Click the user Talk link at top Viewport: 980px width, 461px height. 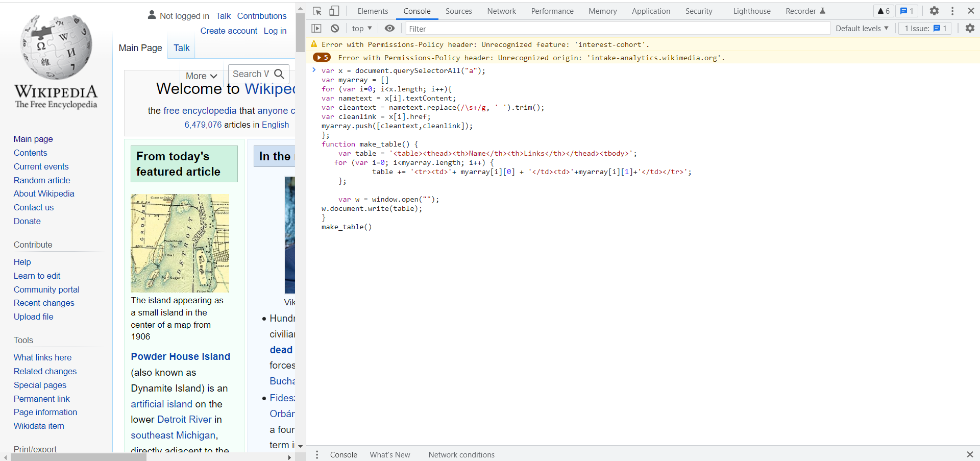pyautogui.click(x=223, y=16)
